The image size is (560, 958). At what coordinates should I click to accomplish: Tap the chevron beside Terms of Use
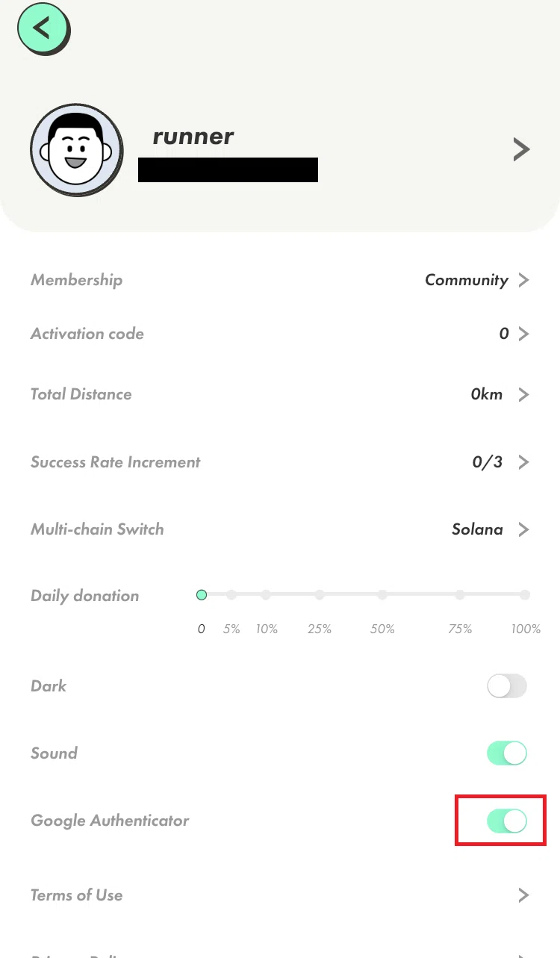523,895
